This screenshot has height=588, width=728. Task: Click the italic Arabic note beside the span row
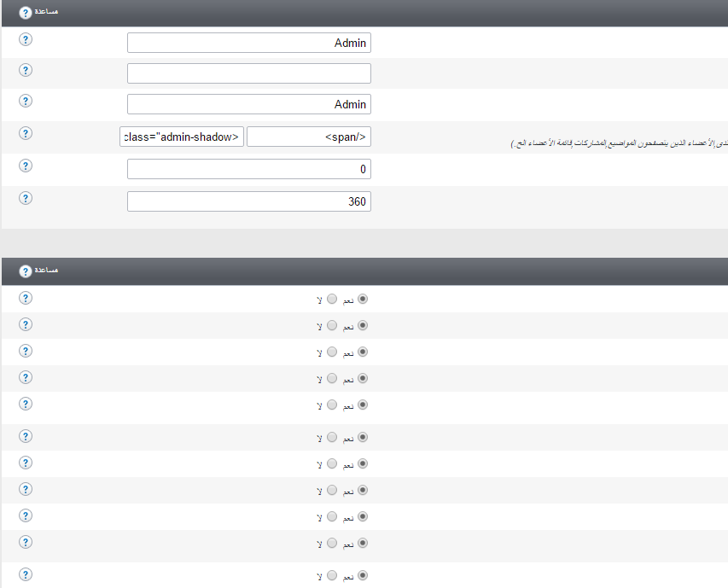619,143
